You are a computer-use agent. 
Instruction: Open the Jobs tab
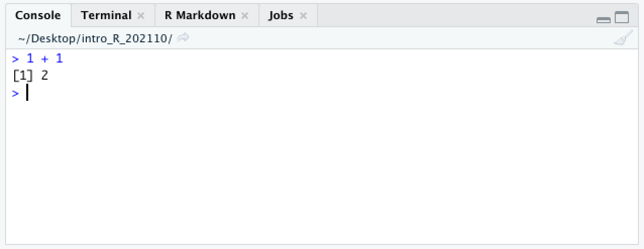281,15
